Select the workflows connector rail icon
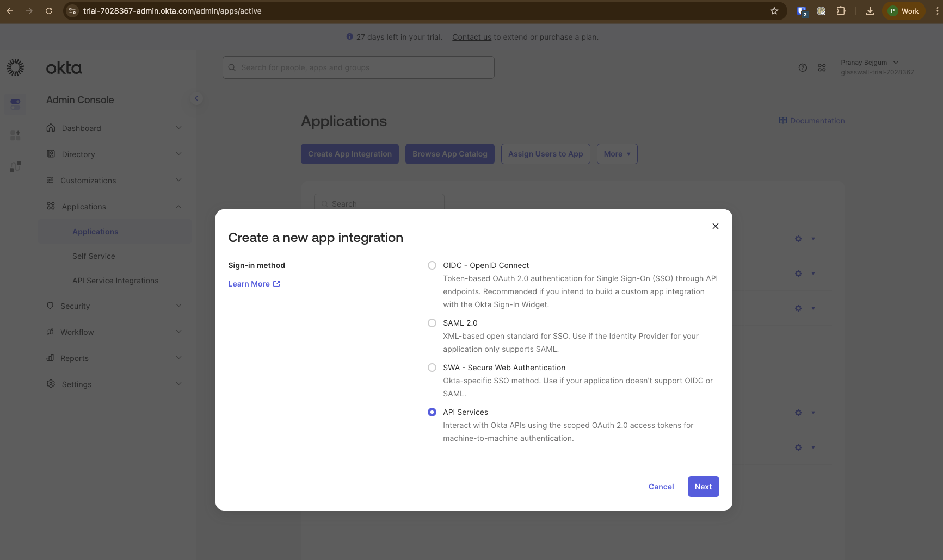Viewport: 943px width, 560px height. point(15,166)
